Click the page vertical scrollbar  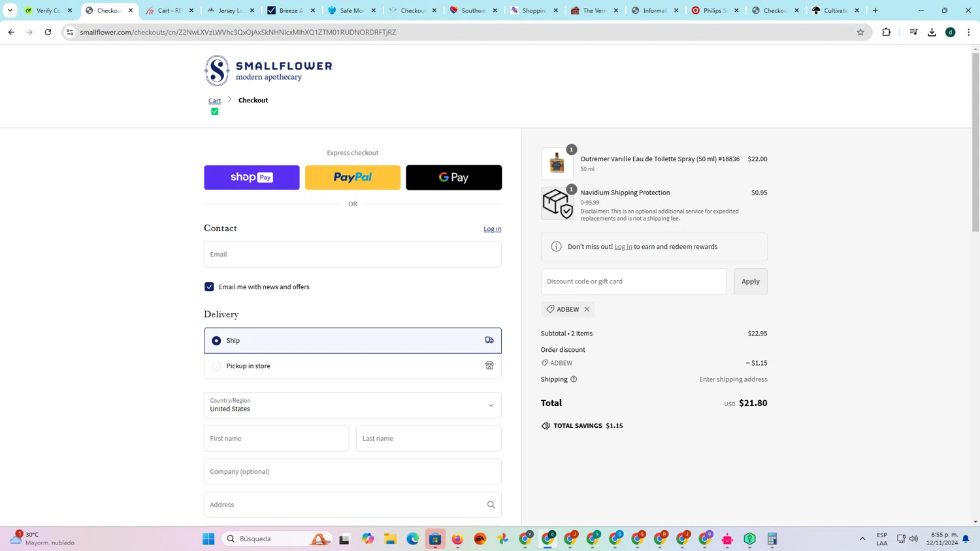click(x=975, y=144)
